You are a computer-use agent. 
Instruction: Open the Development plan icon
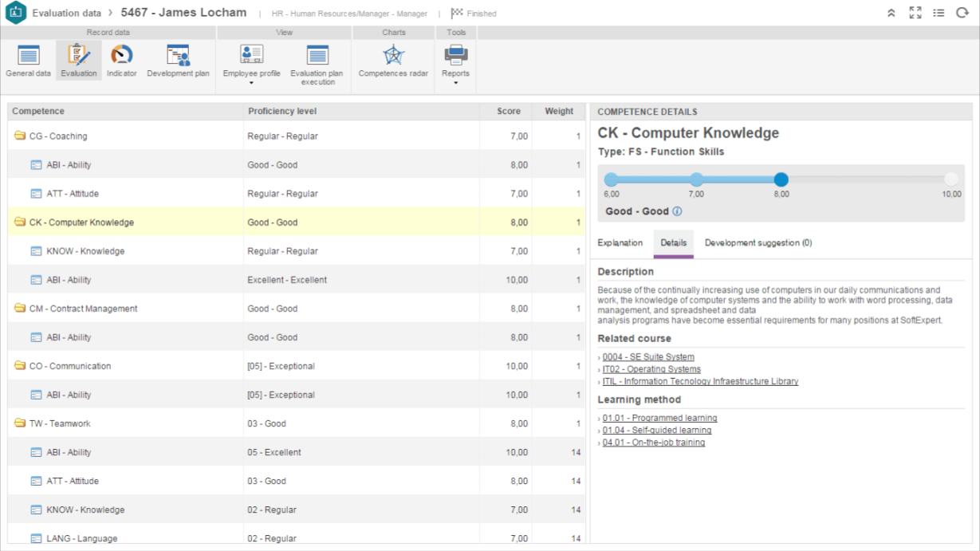[x=178, y=61]
